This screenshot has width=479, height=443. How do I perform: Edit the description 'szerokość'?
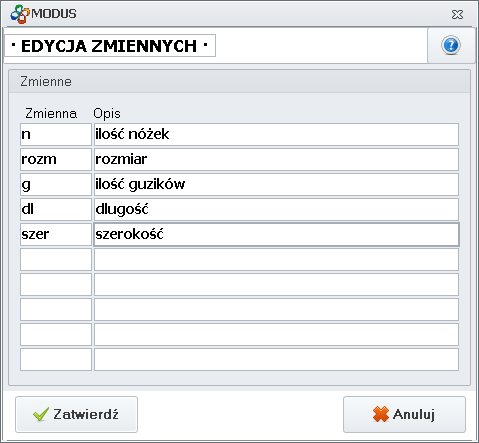[x=276, y=234]
